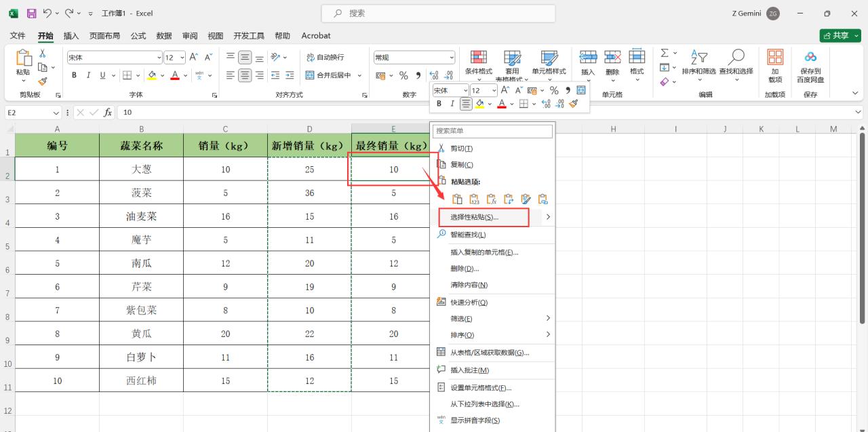Click the AutoSum sigma icon

pyautogui.click(x=665, y=54)
